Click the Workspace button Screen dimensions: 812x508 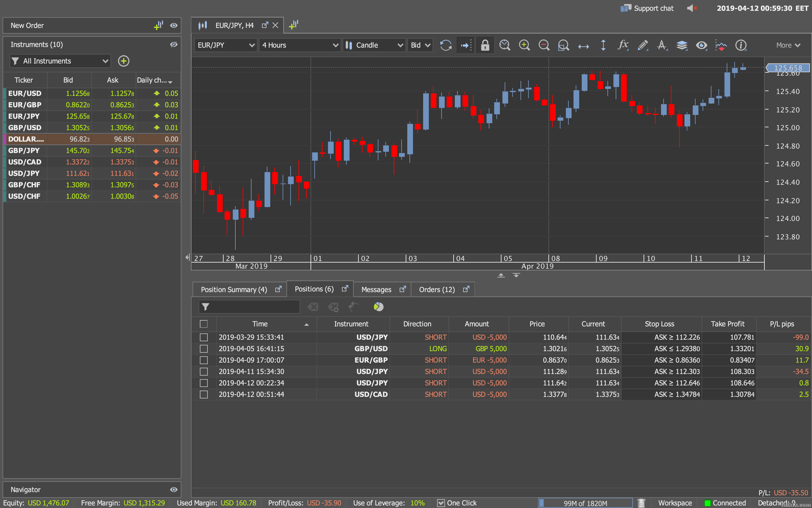(675, 503)
